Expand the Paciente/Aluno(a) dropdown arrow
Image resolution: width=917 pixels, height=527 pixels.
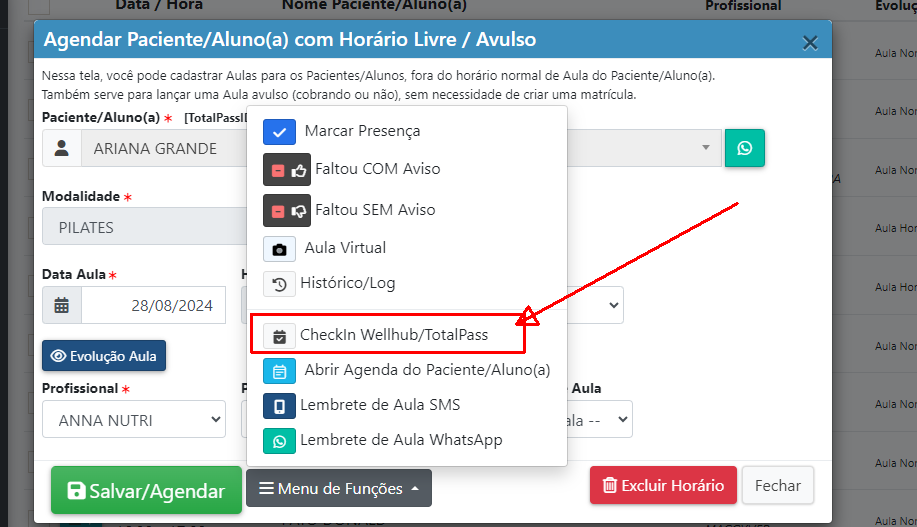click(706, 148)
